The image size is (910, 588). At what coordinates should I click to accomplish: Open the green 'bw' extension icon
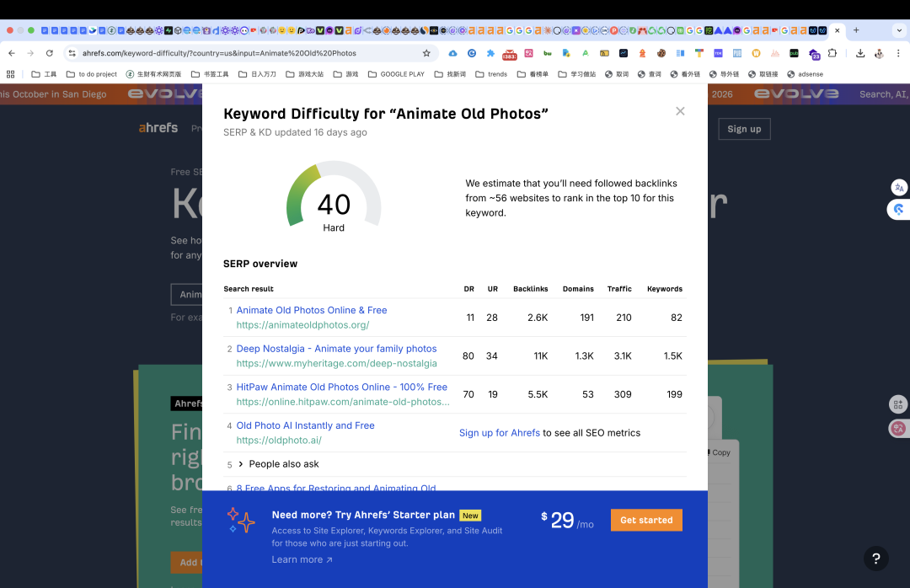[548, 53]
